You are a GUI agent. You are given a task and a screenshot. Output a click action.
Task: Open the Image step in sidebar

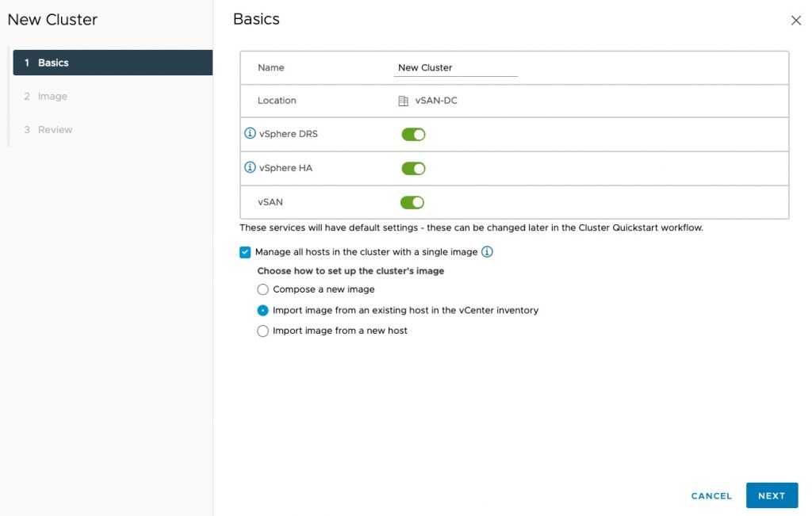coord(52,97)
